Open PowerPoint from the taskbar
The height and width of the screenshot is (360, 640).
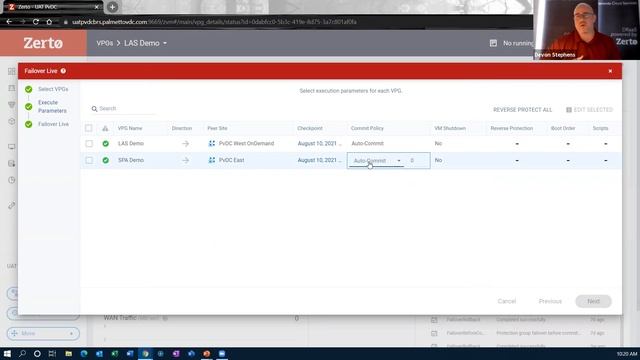207,353
